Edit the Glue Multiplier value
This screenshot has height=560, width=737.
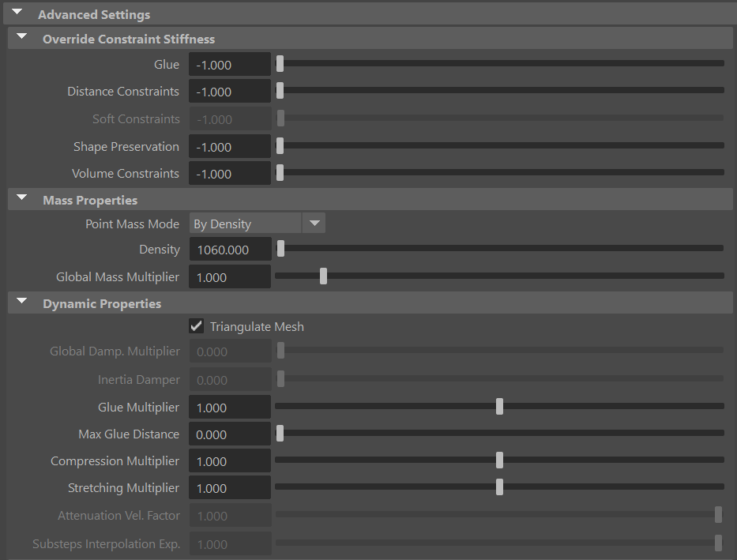229,406
